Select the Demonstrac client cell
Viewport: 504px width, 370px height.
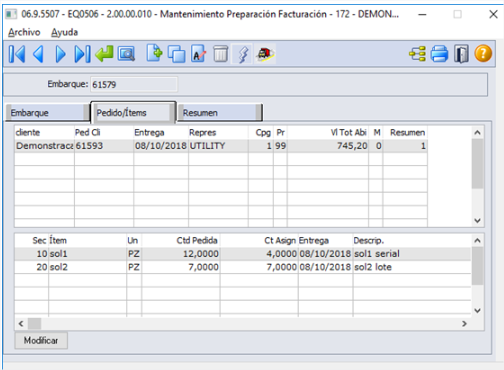pyautogui.click(x=44, y=146)
